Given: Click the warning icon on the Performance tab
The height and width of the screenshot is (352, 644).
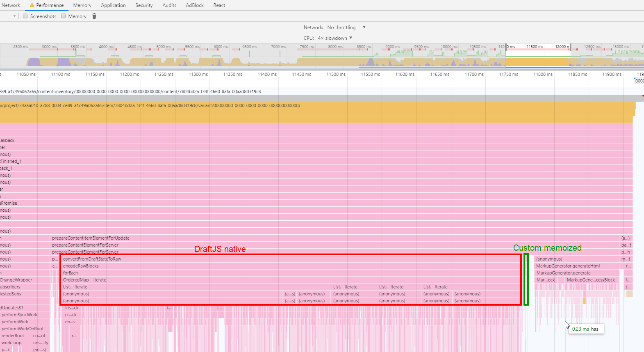Looking at the screenshot, I should pyautogui.click(x=32, y=5).
